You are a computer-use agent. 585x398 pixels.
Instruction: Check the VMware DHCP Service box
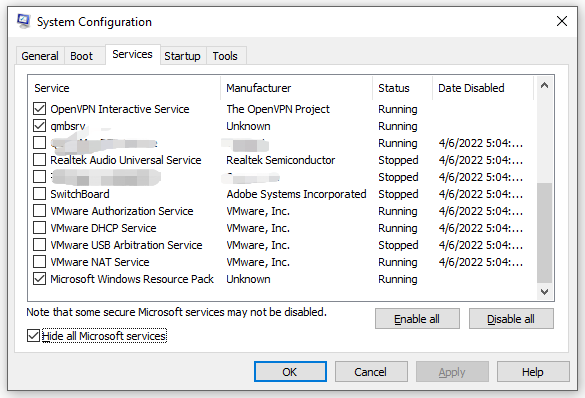coord(39,228)
